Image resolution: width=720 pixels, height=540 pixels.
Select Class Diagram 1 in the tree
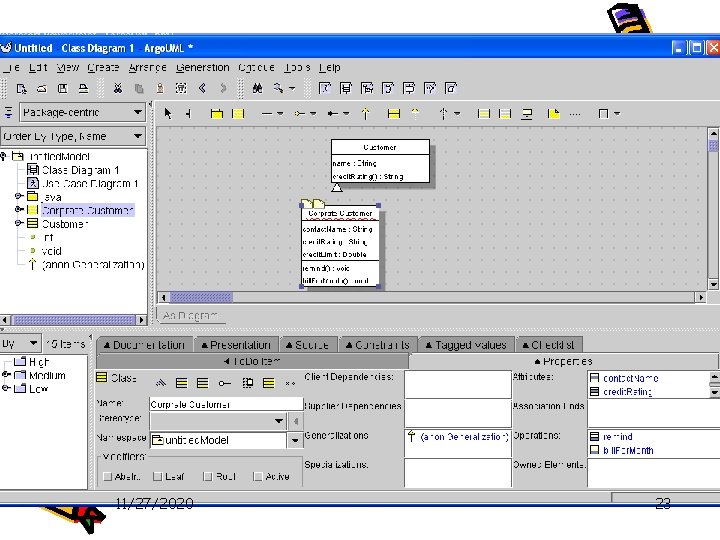tap(80, 170)
